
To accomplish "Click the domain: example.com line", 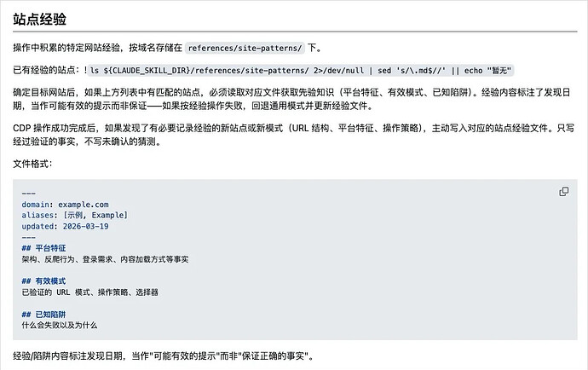I will (x=65, y=205).
